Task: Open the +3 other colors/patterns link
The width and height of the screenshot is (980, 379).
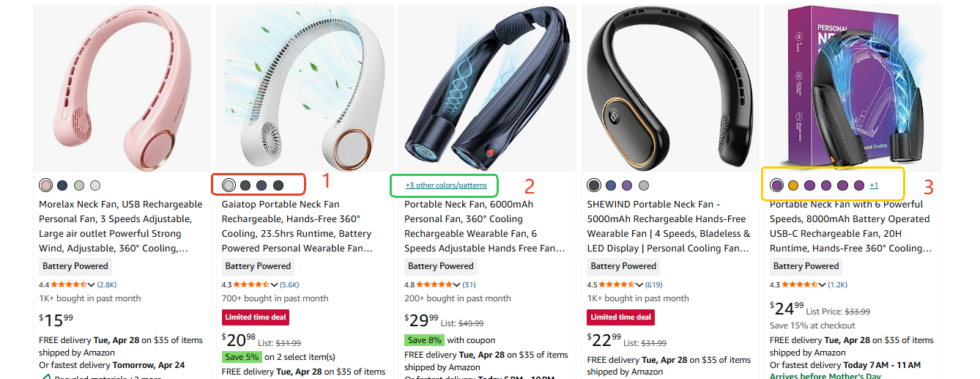Action: [x=446, y=185]
